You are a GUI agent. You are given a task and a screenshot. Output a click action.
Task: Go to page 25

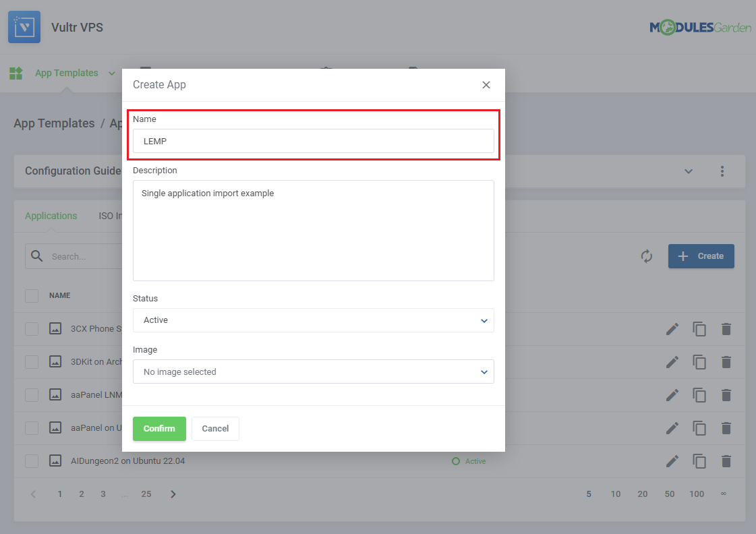146,494
